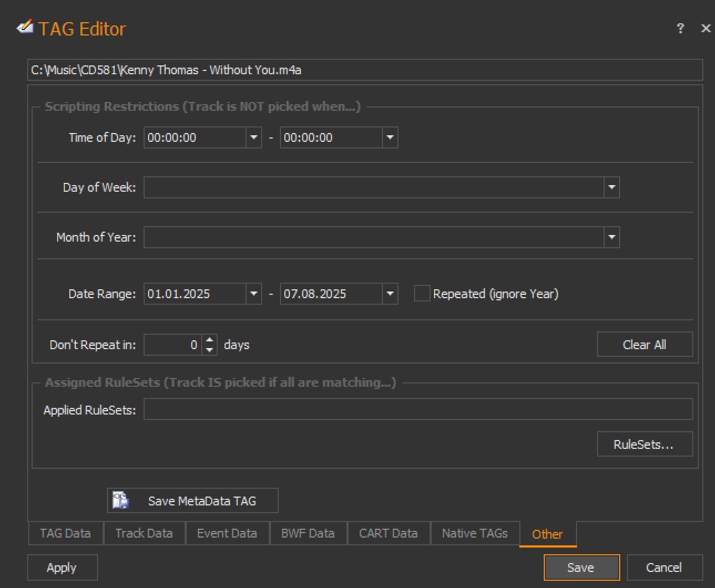This screenshot has height=588, width=715.
Task: Switch to the Track Data tab
Action: click(x=144, y=534)
